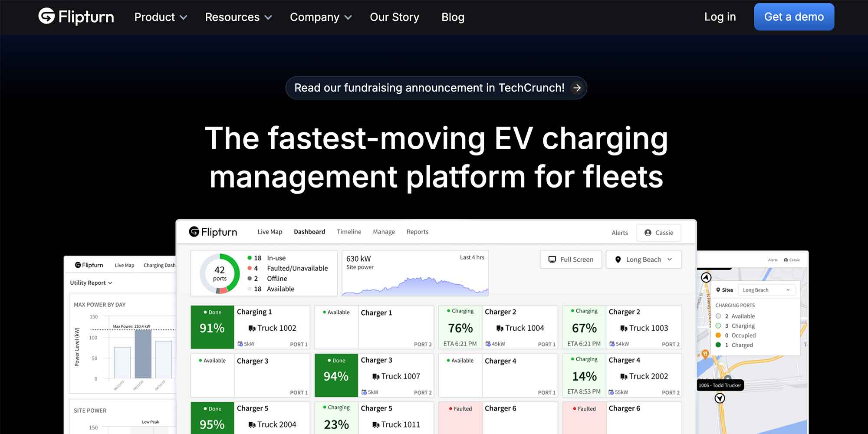This screenshot has height=434, width=868.
Task: Open Charging Dash tab in left window
Action: [159, 265]
